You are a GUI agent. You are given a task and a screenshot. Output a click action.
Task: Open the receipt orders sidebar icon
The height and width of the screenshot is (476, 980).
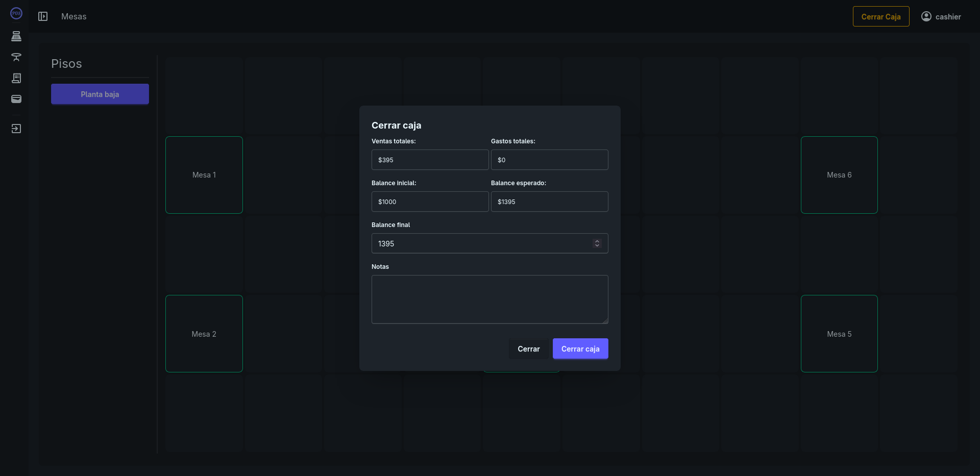(16, 78)
